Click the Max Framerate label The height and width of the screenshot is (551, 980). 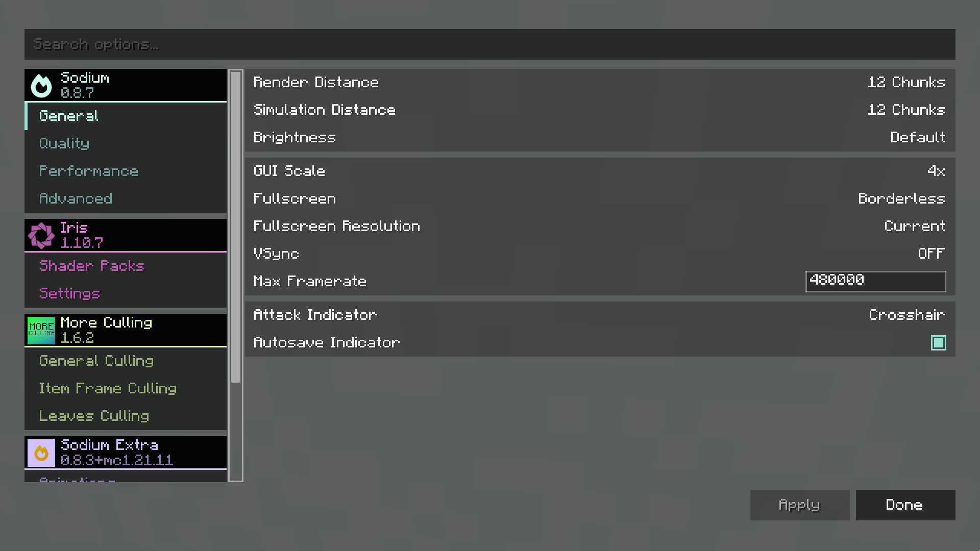coord(310,281)
